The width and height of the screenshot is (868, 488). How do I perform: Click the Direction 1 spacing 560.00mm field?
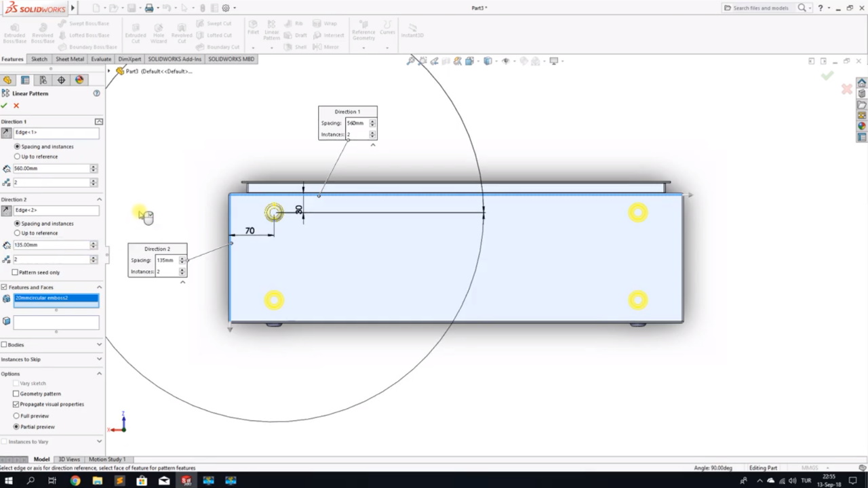point(51,169)
